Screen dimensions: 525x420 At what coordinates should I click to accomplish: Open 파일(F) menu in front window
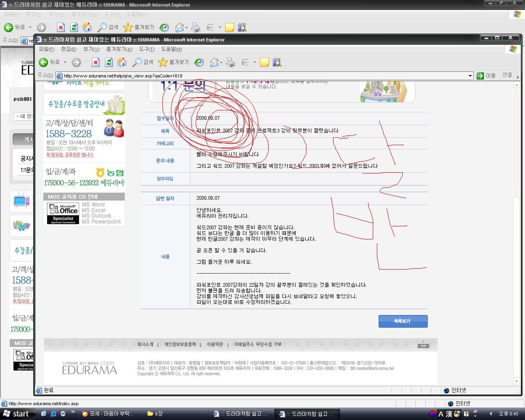(46, 49)
